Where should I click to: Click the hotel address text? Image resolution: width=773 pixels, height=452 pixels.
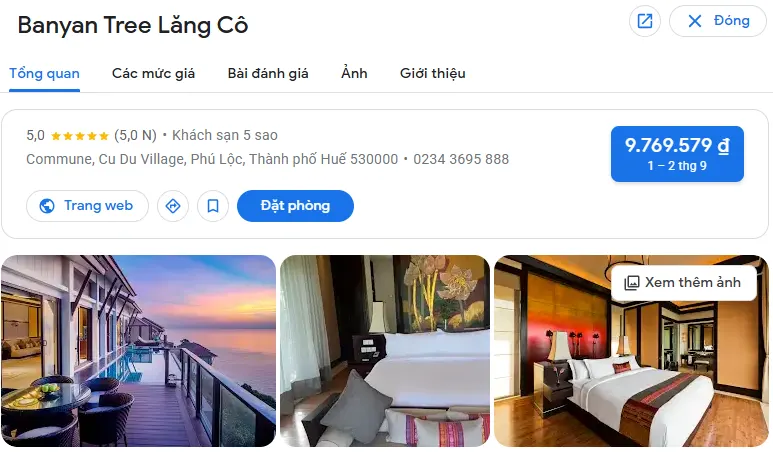(x=212, y=159)
